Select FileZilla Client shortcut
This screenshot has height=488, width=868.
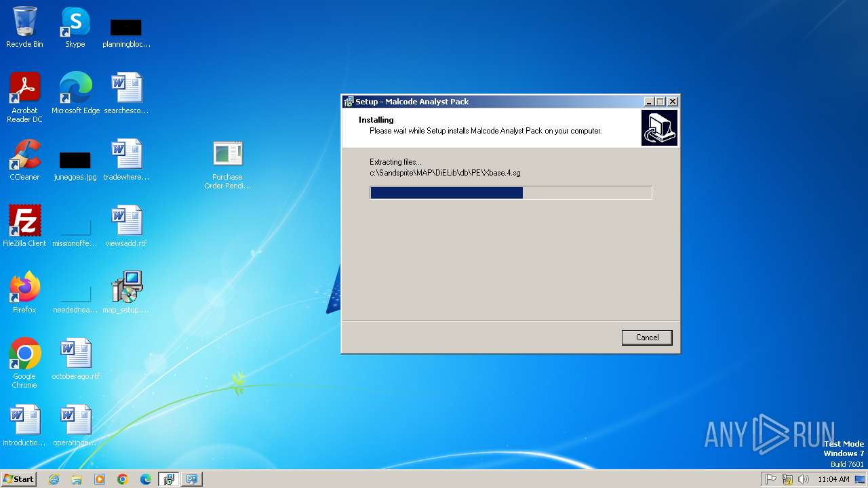pos(24,226)
